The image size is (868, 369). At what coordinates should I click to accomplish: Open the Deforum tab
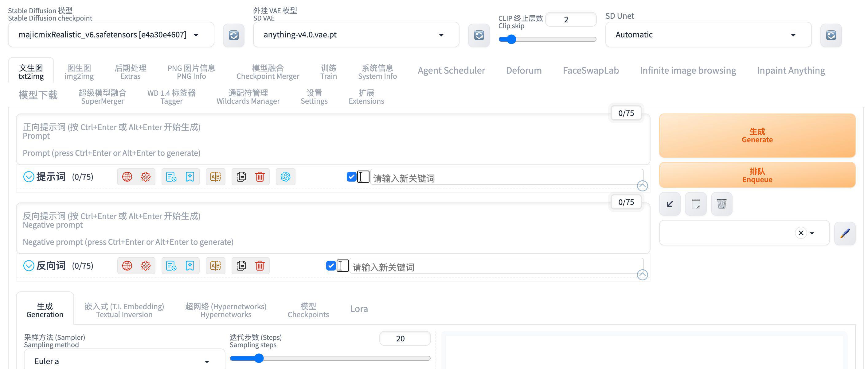coord(524,70)
